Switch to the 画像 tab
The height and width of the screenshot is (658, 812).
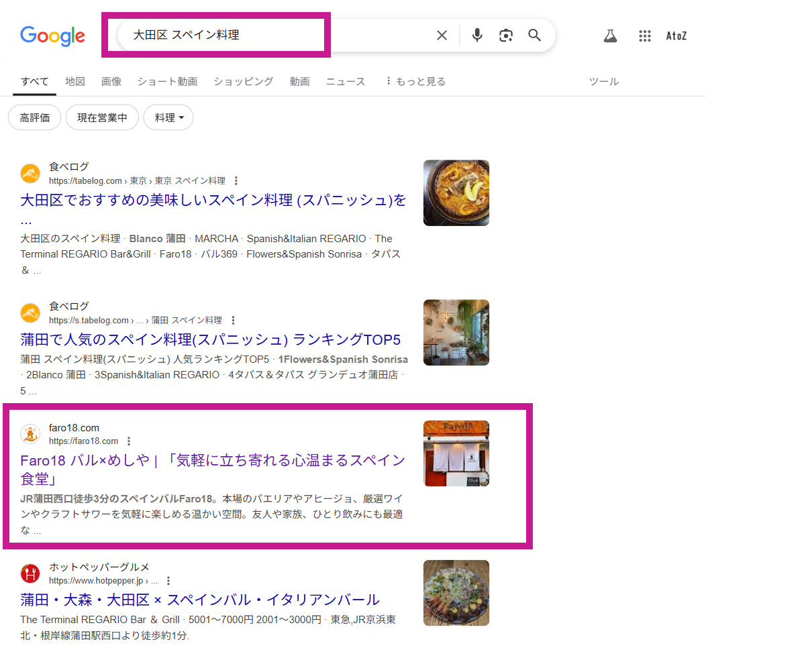111,81
